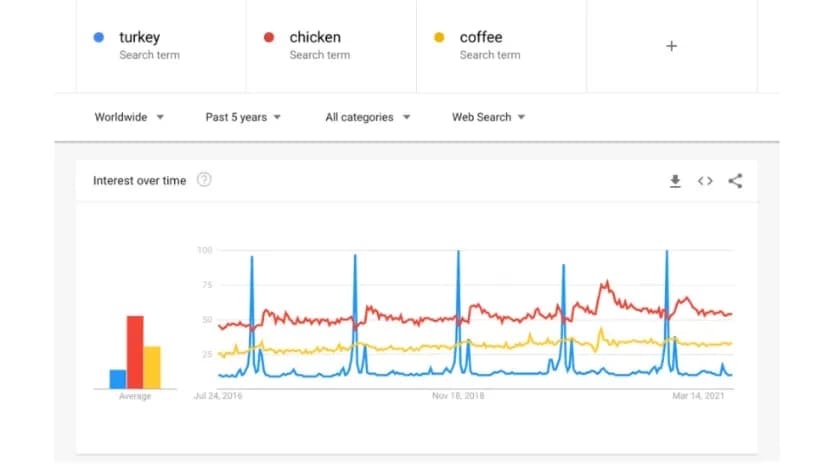This screenshot has width=840, height=470.
Task: Share the interest over time chart
Action: coord(735,181)
